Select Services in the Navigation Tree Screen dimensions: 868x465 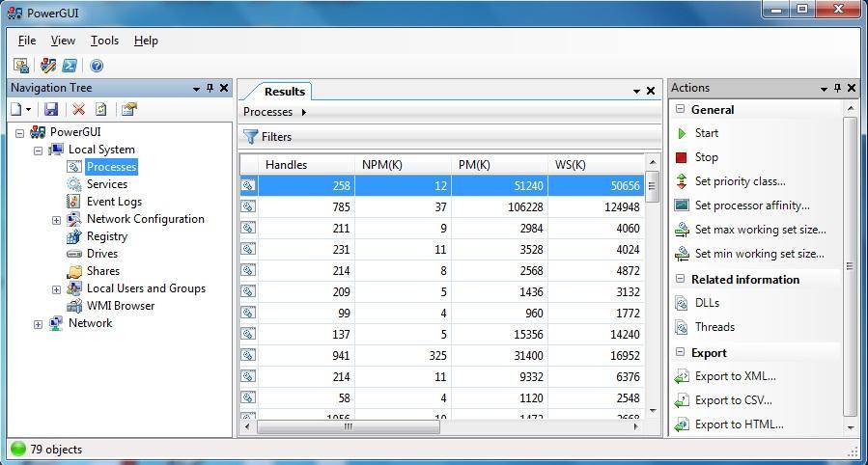pyautogui.click(x=107, y=184)
